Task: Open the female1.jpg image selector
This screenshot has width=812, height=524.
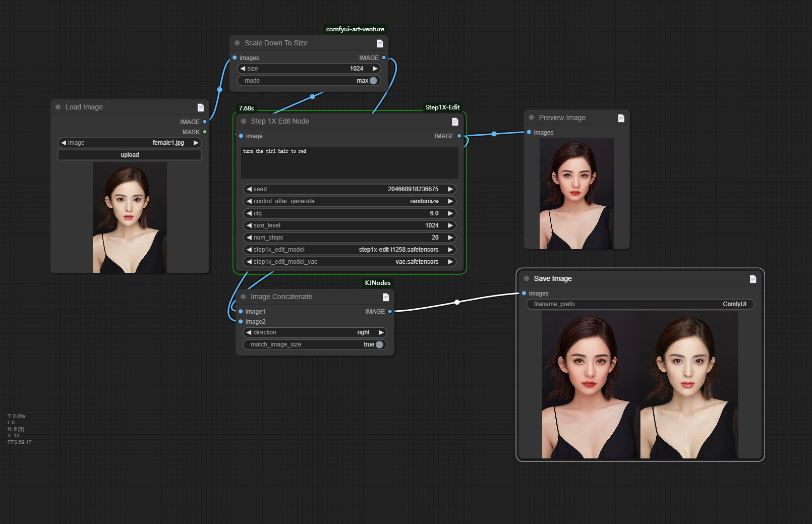Action: (x=130, y=143)
